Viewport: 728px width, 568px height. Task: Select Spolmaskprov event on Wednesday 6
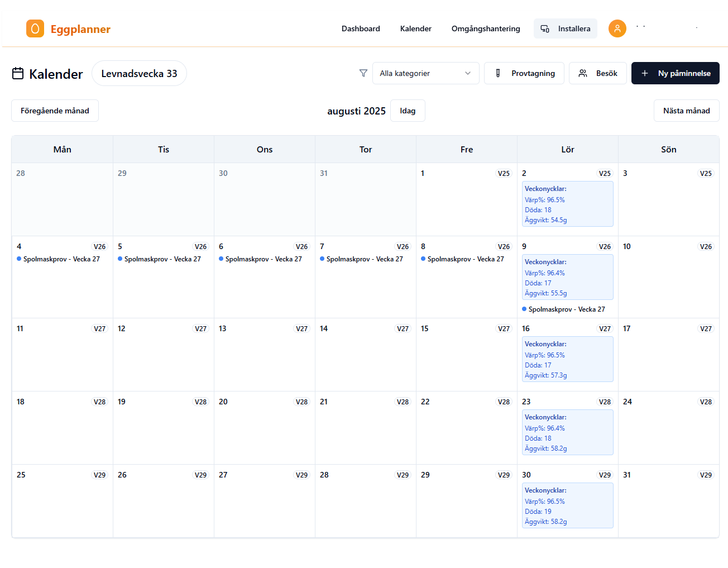261,259
